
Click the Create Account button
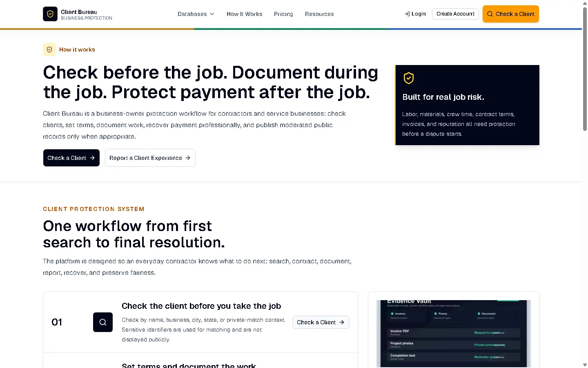click(455, 14)
